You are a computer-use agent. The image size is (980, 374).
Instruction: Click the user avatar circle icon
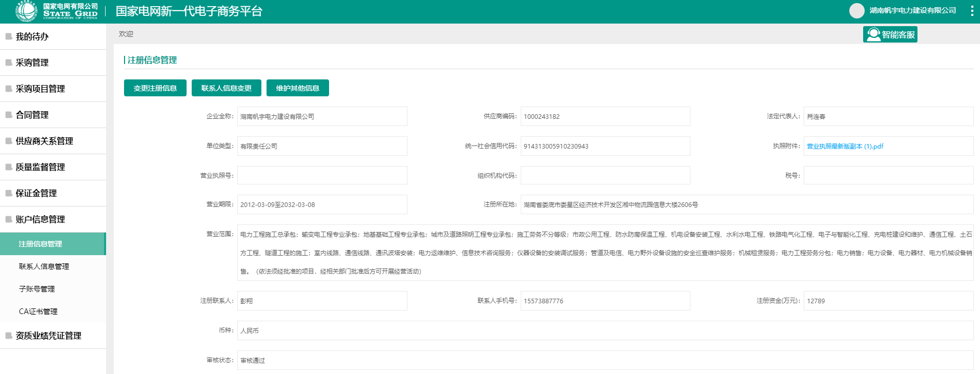pos(856,11)
